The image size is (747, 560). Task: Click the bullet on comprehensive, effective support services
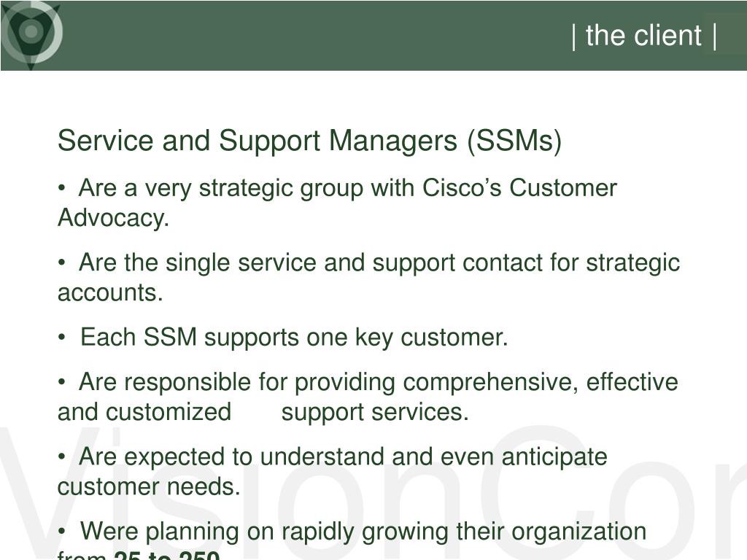coord(368,397)
